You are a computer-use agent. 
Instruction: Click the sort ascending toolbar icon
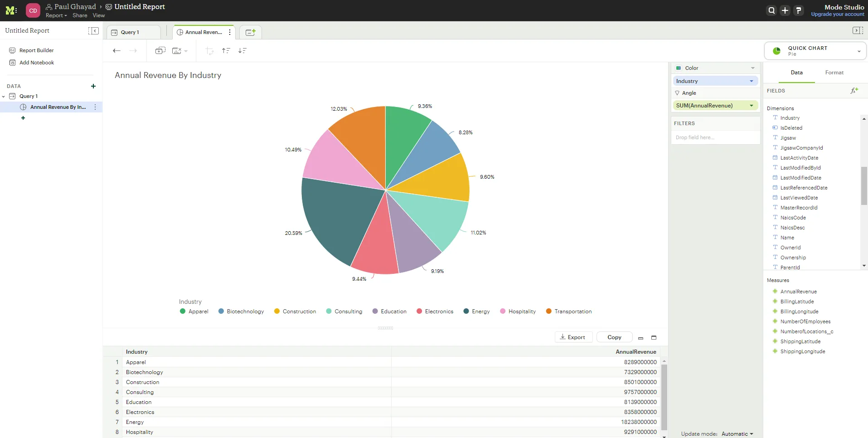(x=226, y=51)
